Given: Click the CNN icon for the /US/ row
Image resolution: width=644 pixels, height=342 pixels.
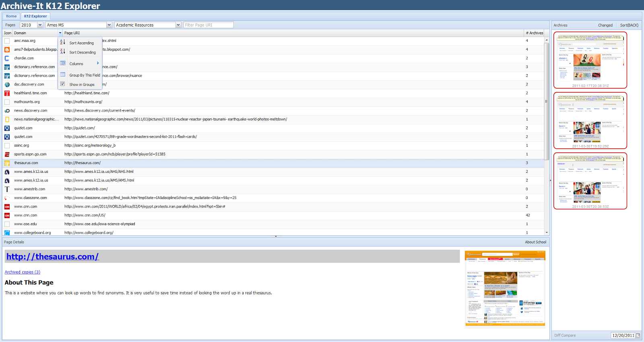Looking at the screenshot, I should (7, 216).
